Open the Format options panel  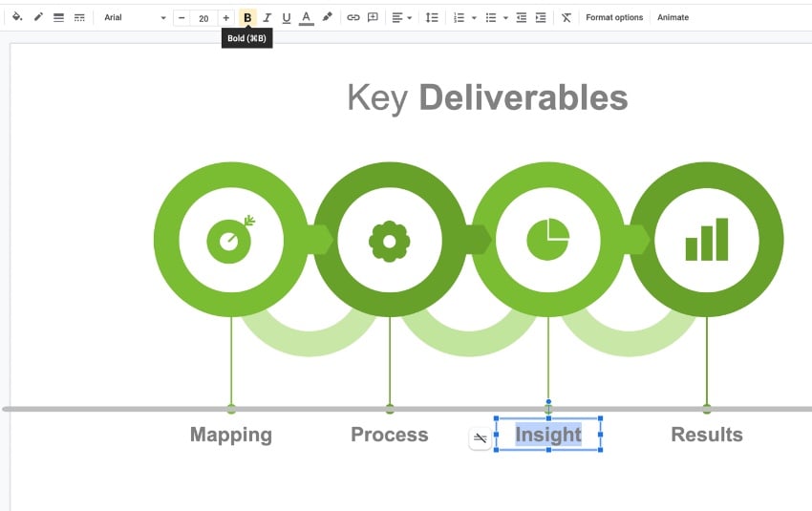pyautogui.click(x=614, y=17)
